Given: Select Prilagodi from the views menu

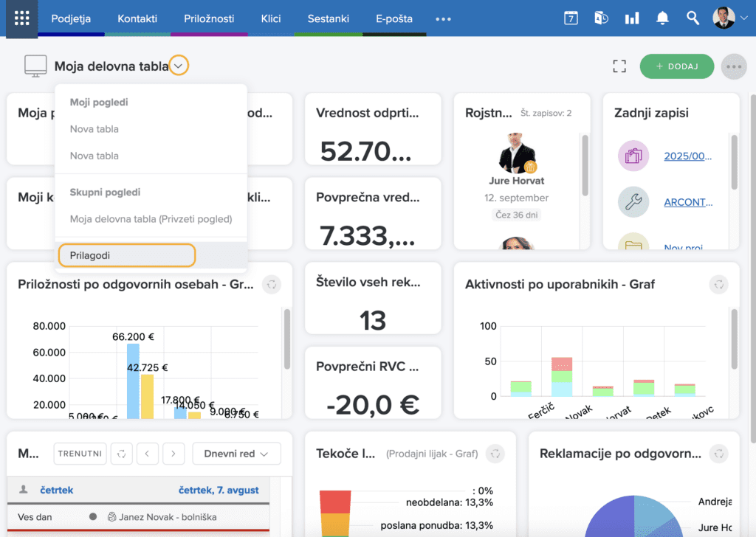Looking at the screenshot, I should tap(126, 255).
